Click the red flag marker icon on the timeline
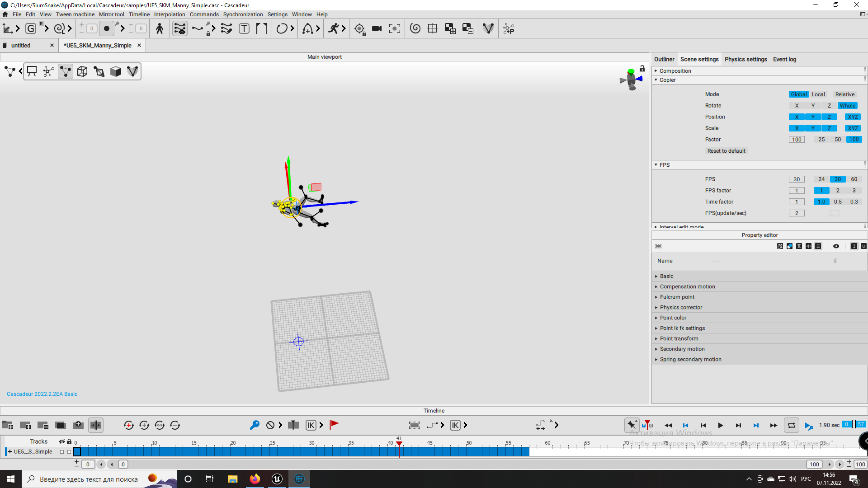868x488 pixels. [334, 425]
